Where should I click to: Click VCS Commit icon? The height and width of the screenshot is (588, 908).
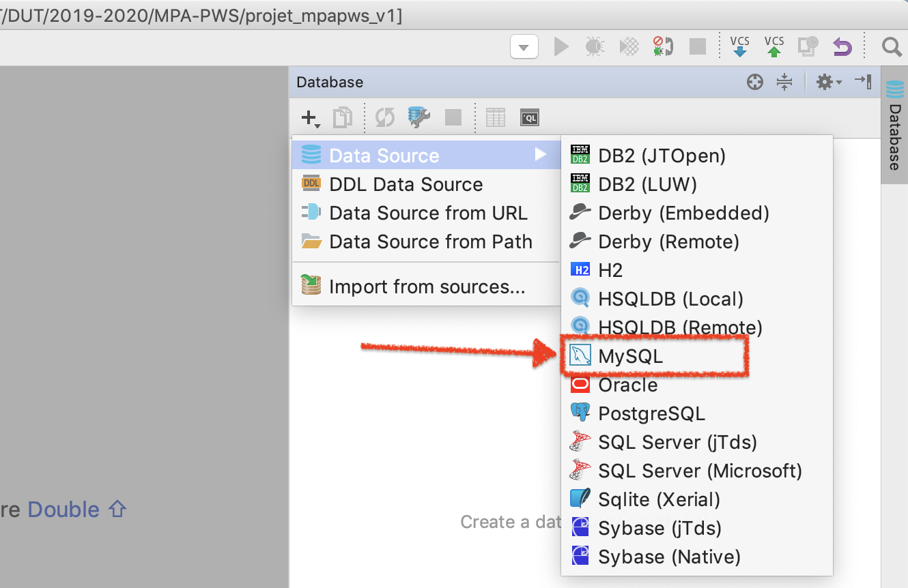(x=774, y=46)
